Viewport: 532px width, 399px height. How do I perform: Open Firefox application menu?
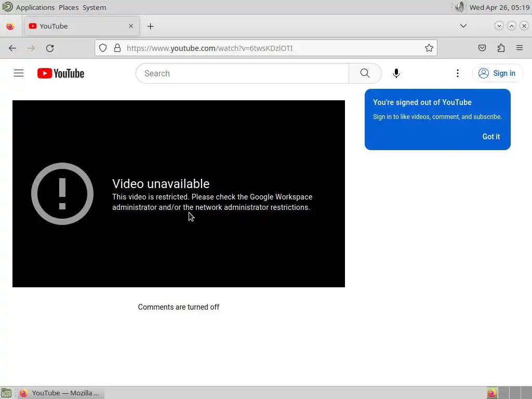pos(520,48)
